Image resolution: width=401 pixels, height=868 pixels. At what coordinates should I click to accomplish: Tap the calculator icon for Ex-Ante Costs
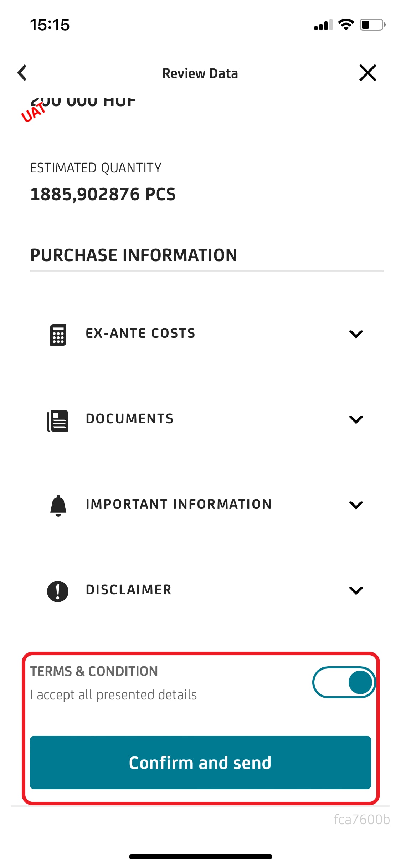(x=58, y=335)
